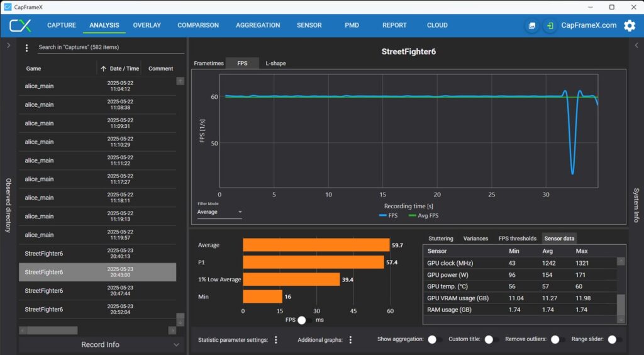
Task: Toggle FPS to ms display switch
Action: [304, 320]
